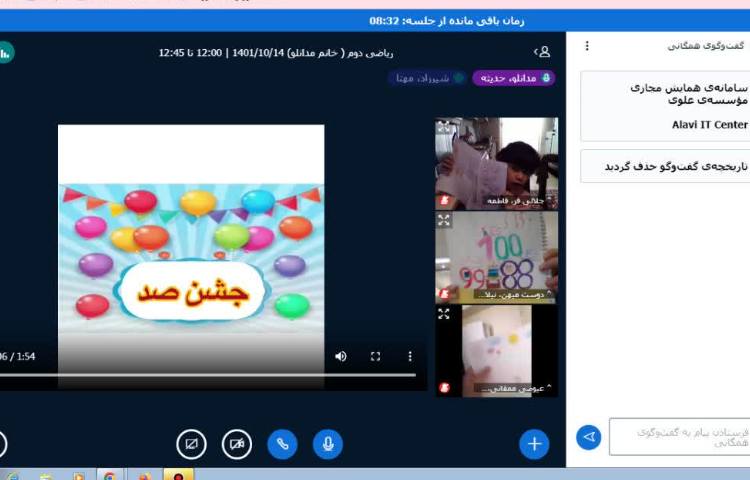The image size is (750, 480).
Task: Select the webcam thumbnail showing 100 drawing
Action: point(496,257)
